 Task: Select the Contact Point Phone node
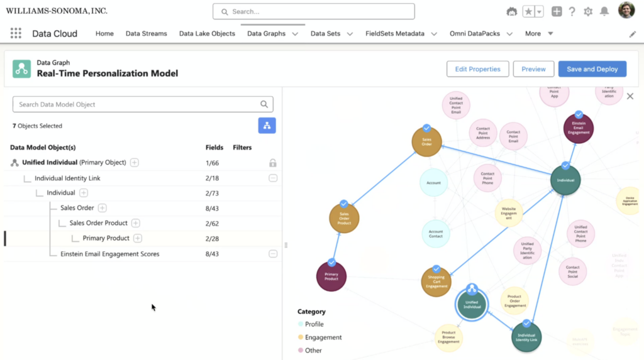pyautogui.click(x=487, y=178)
